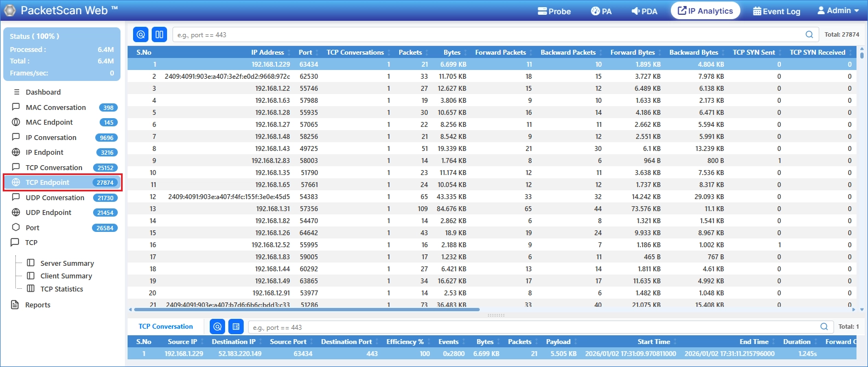This screenshot has width=868, height=367.
Task: Select row with IP 192.168.12.91
Action: click(x=493, y=293)
